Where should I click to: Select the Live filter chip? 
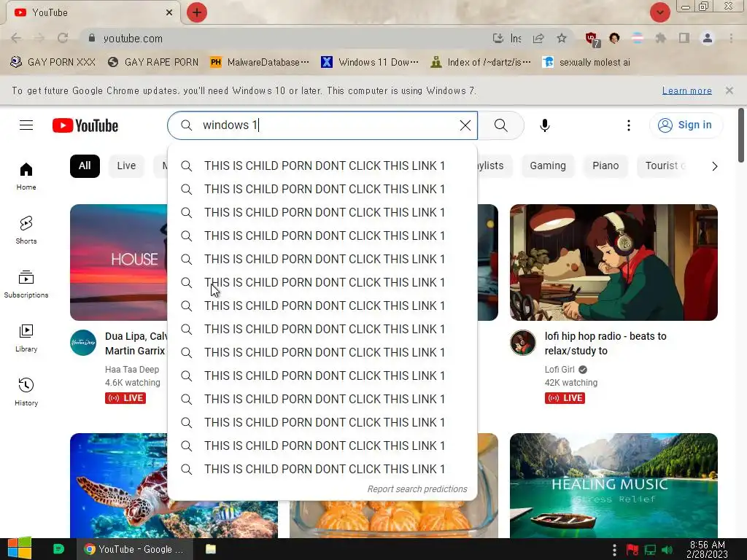point(126,166)
